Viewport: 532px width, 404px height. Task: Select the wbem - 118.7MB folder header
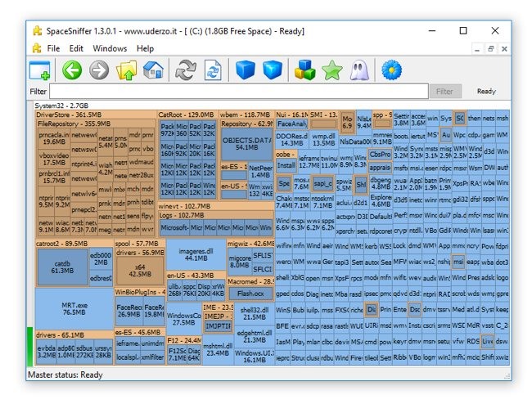click(245, 114)
